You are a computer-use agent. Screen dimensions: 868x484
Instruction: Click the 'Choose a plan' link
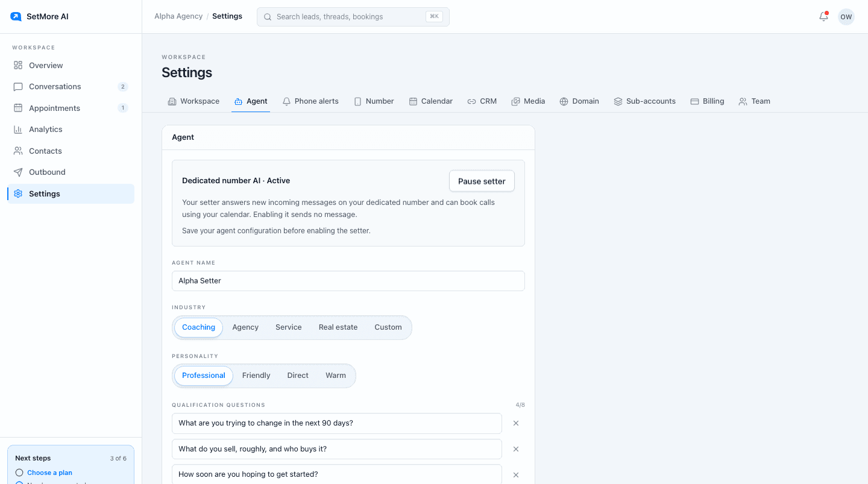pos(49,473)
